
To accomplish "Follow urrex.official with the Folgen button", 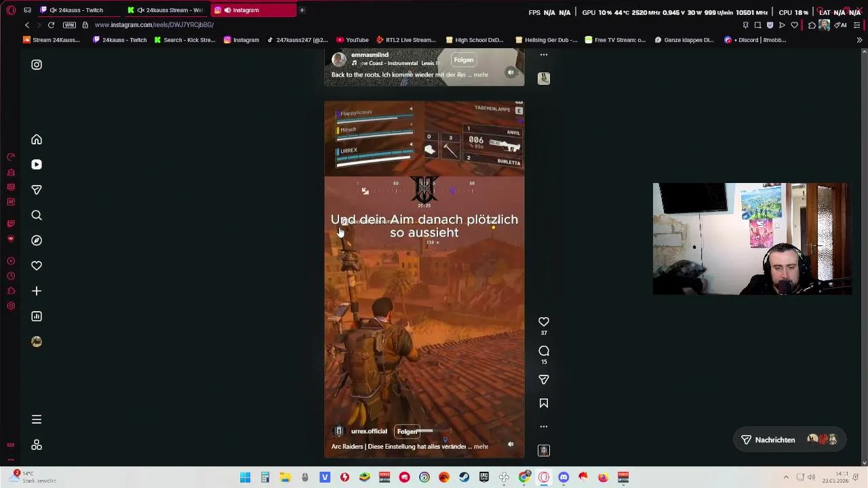I will pos(407,431).
